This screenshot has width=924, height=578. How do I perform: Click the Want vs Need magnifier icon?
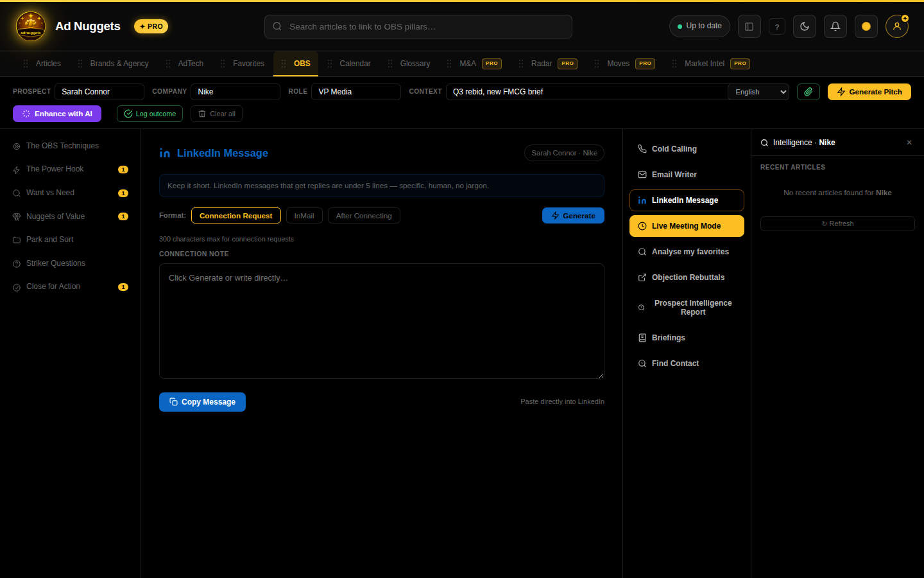[x=17, y=193]
